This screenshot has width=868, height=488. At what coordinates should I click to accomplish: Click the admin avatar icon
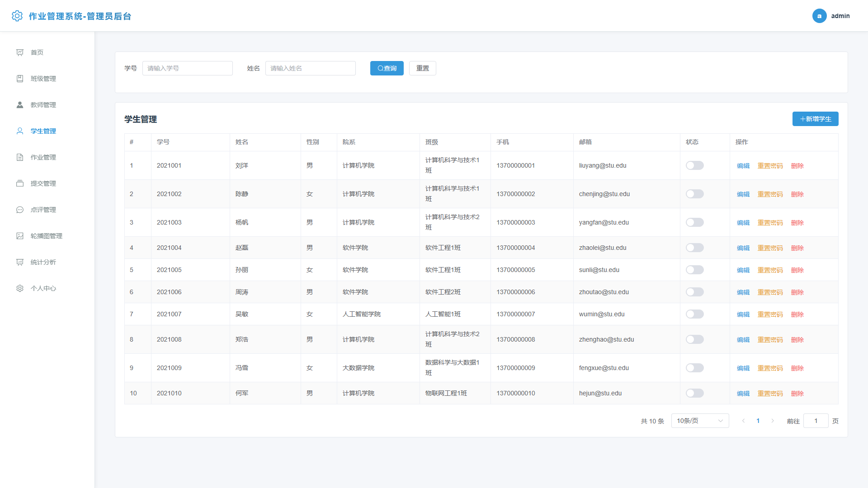coord(819,16)
